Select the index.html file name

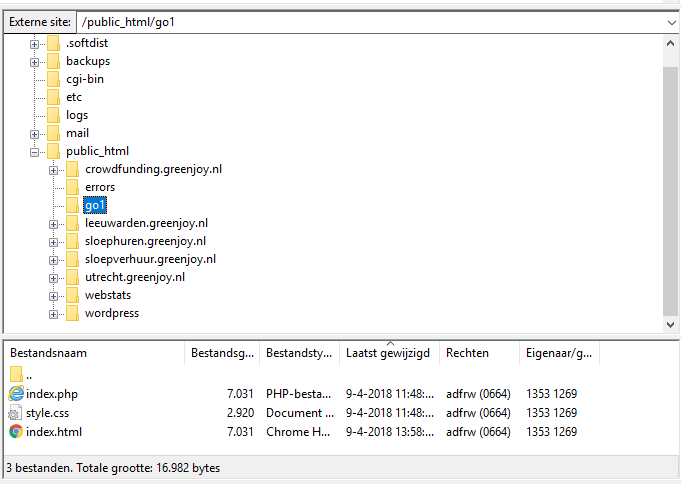(x=54, y=432)
